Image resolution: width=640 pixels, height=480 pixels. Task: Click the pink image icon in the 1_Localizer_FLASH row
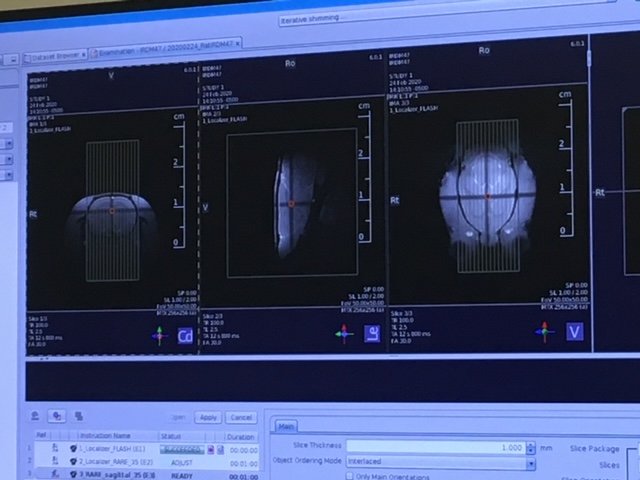211,450
